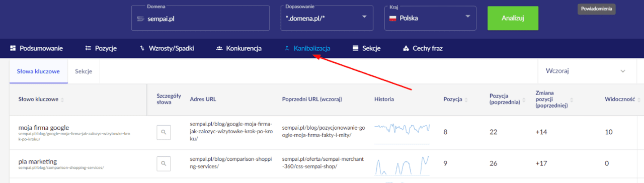Click position change +17
The height and width of the screenshot is (183, 644).
coord(541,163)
